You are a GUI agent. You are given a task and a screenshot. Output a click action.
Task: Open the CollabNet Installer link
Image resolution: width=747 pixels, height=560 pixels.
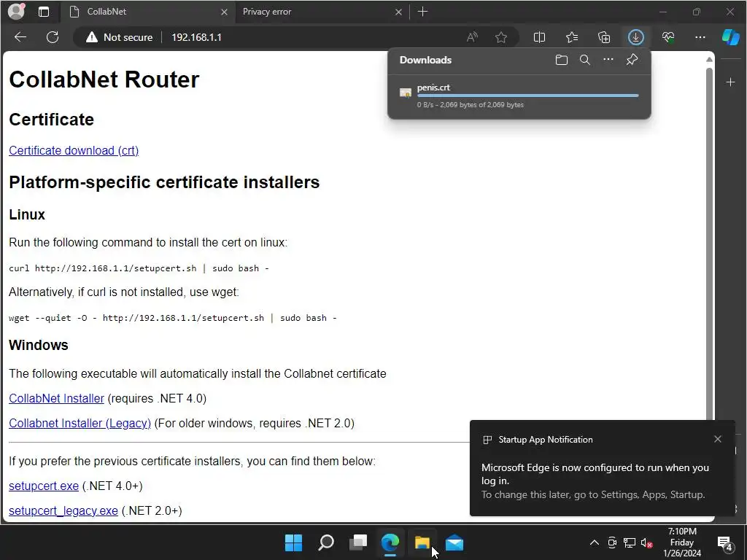point(56,399)
